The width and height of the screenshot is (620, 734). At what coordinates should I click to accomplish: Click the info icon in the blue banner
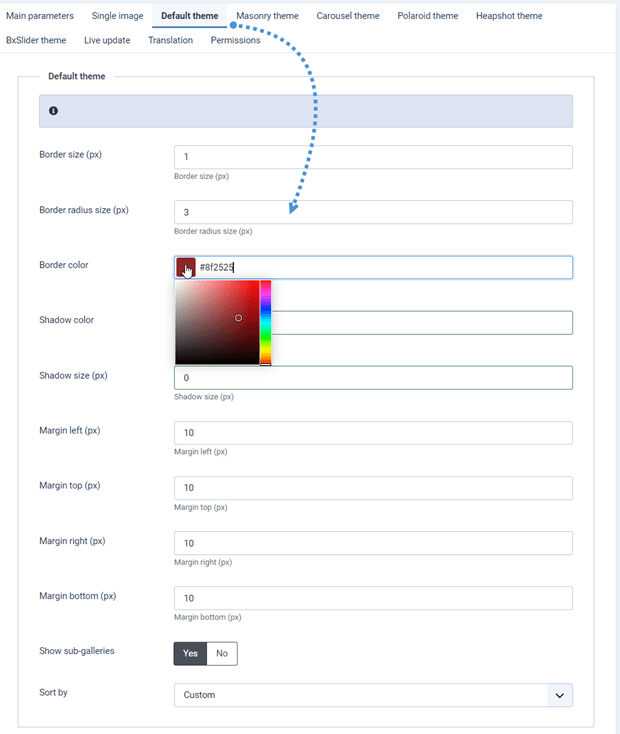[x=53, y=111]
